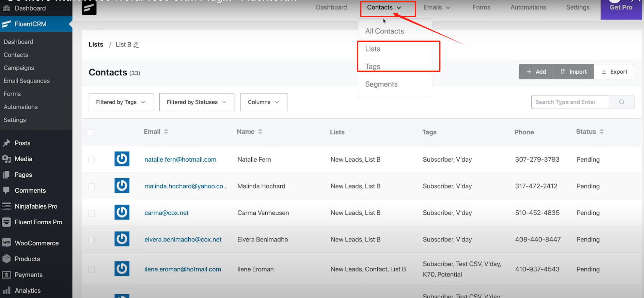This screenshot has height=298, width=644.
Task: Sort contacts using the Status sort arrows
Action: 601,132
